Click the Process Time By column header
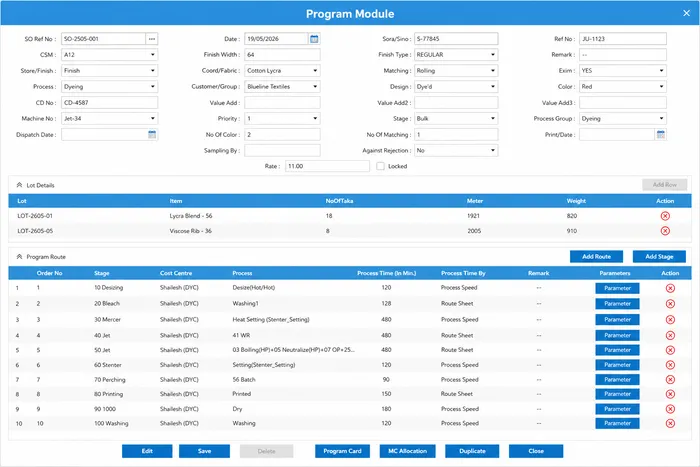700x467 pixels. [x=463, y=273]
